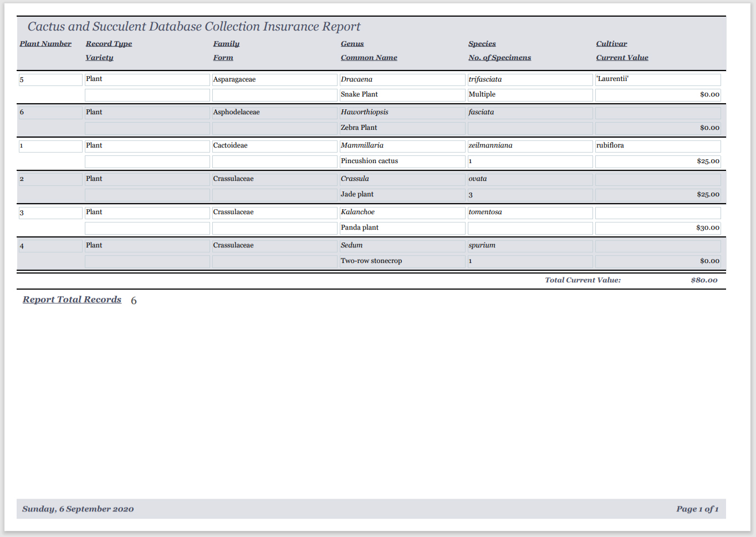
Task: Click plant number 6 field
Action: (x=50, y=113)
